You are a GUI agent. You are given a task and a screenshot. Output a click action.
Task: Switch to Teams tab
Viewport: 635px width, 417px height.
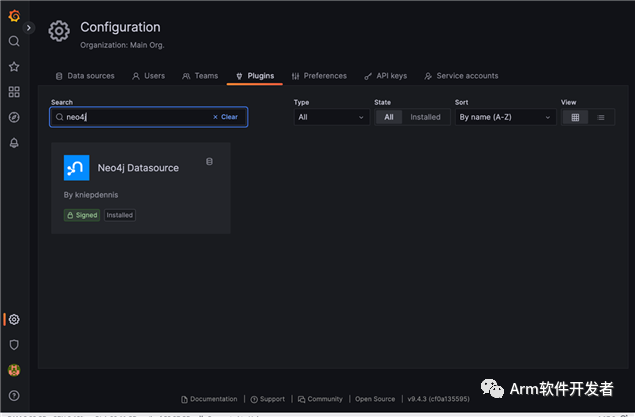[x=200, y=76]
